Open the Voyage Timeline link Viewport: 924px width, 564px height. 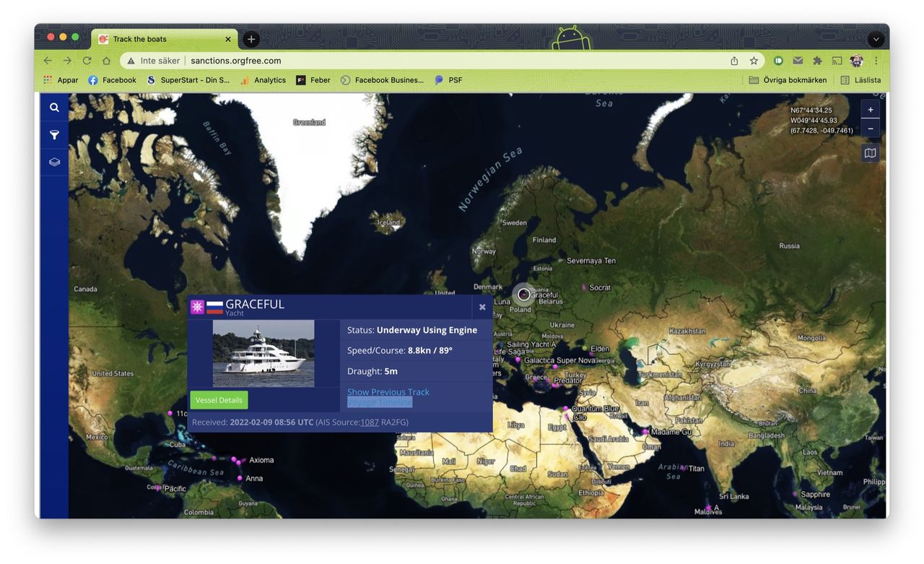380,402
